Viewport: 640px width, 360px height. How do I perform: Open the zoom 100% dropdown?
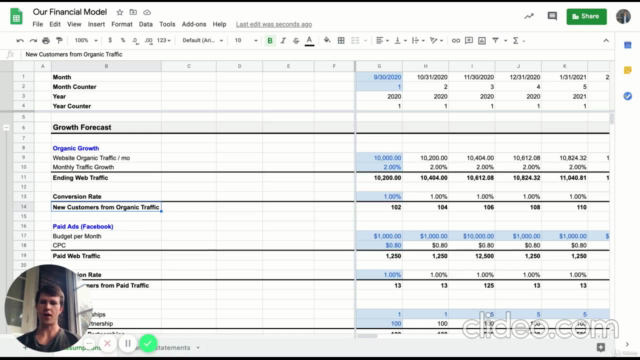(x=86, y=40)
